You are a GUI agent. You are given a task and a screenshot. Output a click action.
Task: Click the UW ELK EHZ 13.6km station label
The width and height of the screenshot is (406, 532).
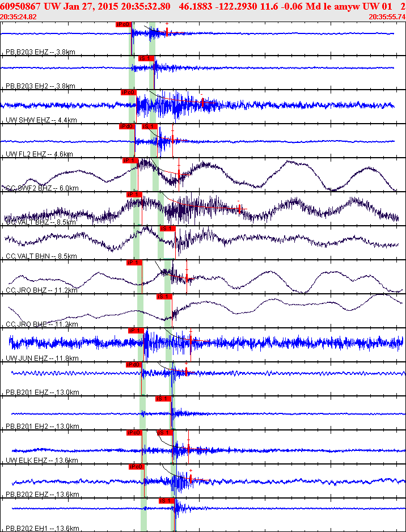(x=42, y=461)
